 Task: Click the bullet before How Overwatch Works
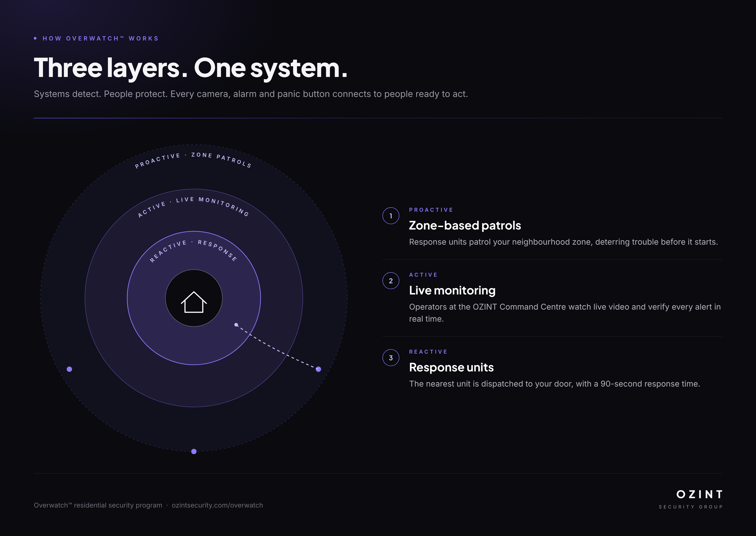[x=35, y=38]
